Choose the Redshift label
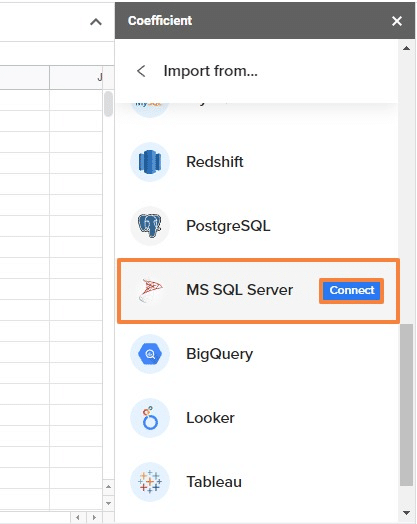Viewport: 417px width, 524px height. click(215, 162)
